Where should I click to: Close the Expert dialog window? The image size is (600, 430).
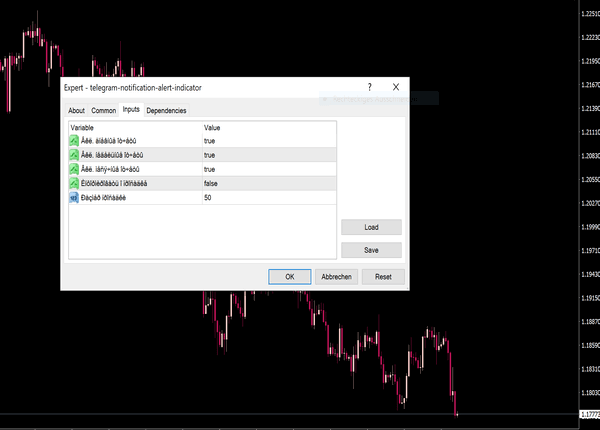[396, 87]
